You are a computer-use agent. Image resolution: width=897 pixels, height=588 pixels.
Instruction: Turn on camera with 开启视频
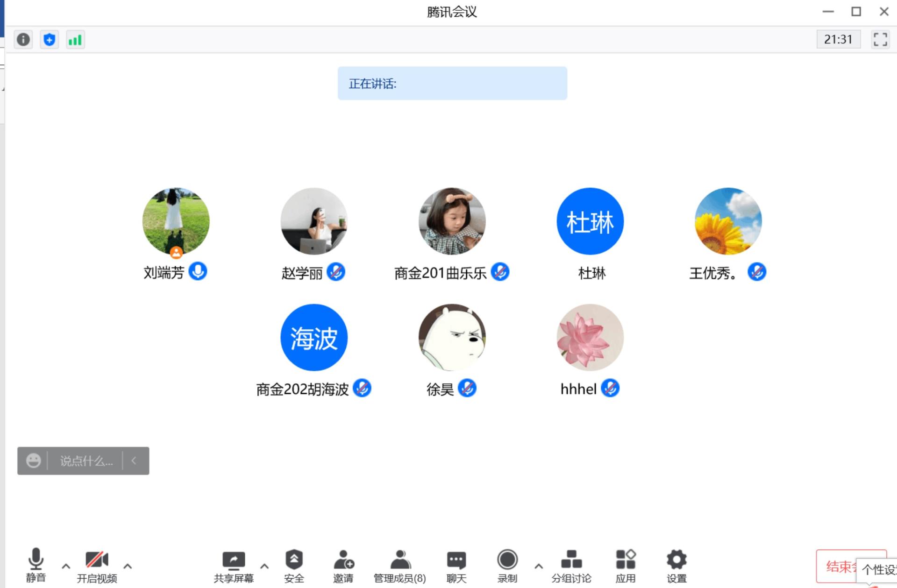click(97, 566)
